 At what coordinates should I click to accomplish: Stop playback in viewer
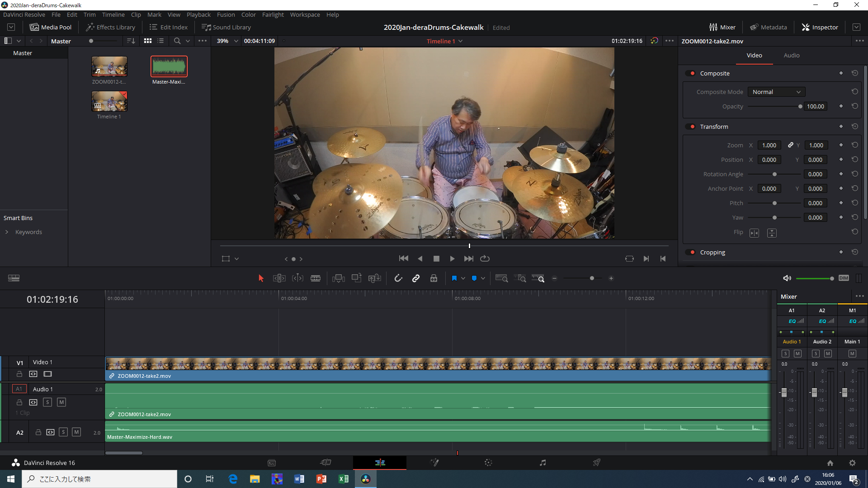pos(436,258)
